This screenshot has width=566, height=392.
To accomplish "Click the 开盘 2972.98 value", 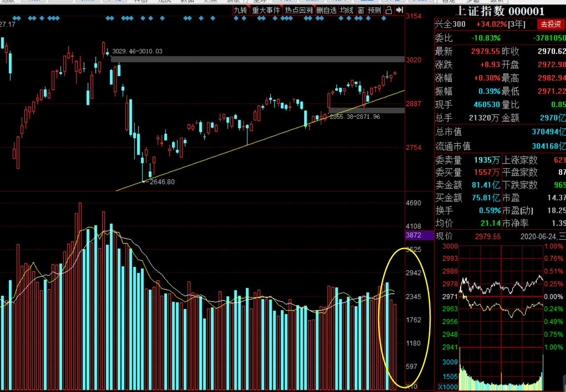I will [x=552, y=65].
